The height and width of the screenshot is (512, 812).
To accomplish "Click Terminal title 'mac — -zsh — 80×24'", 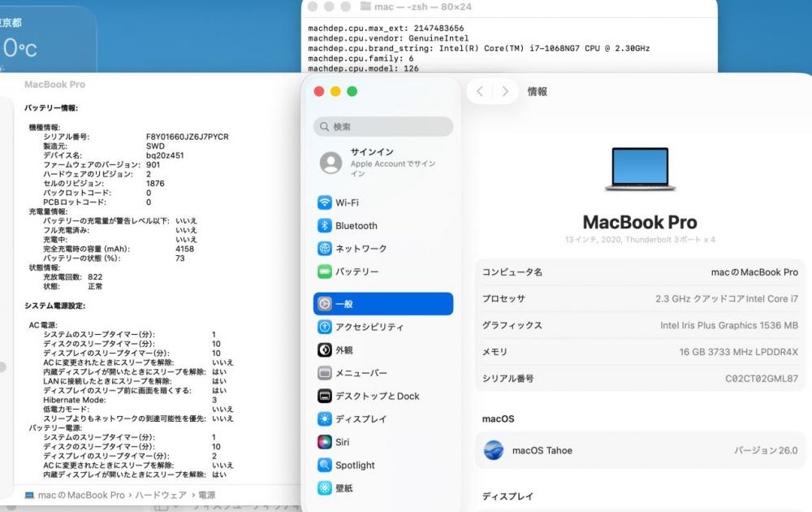I will [423, 7].
